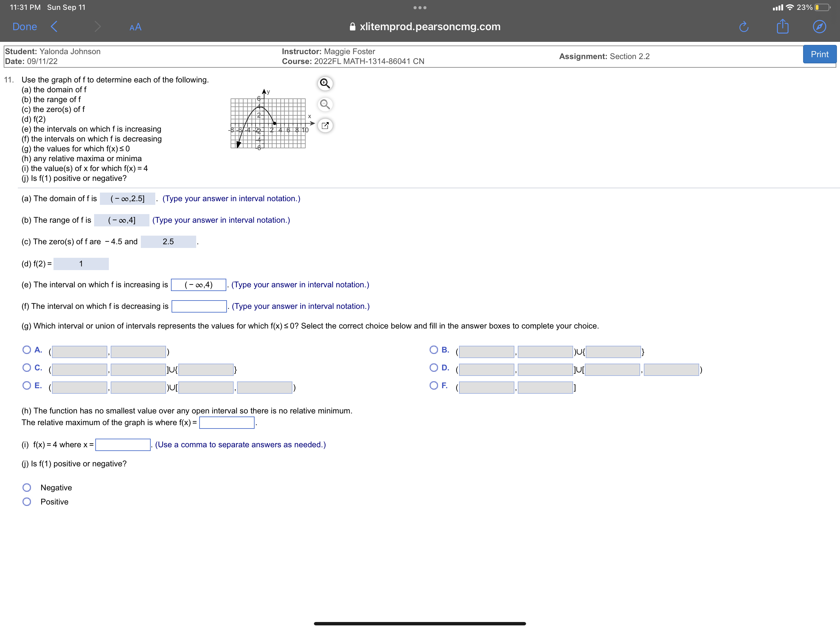
Task: Click the increasing interval input
Action: coord(199,285)
